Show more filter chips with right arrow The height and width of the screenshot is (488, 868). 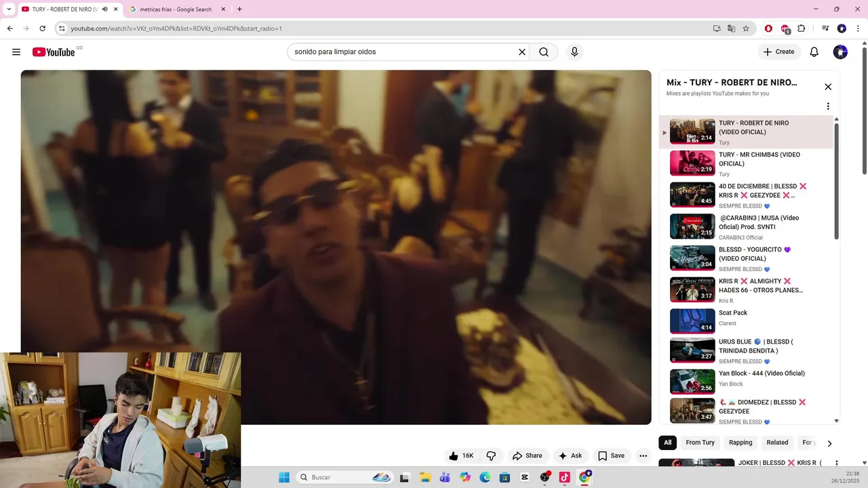point(829,443)
